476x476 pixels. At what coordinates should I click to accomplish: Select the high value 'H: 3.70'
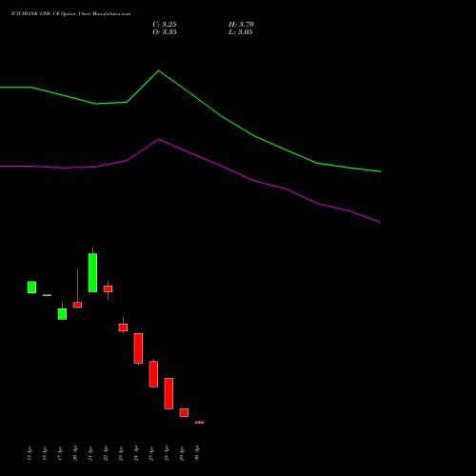coord(241,25)
